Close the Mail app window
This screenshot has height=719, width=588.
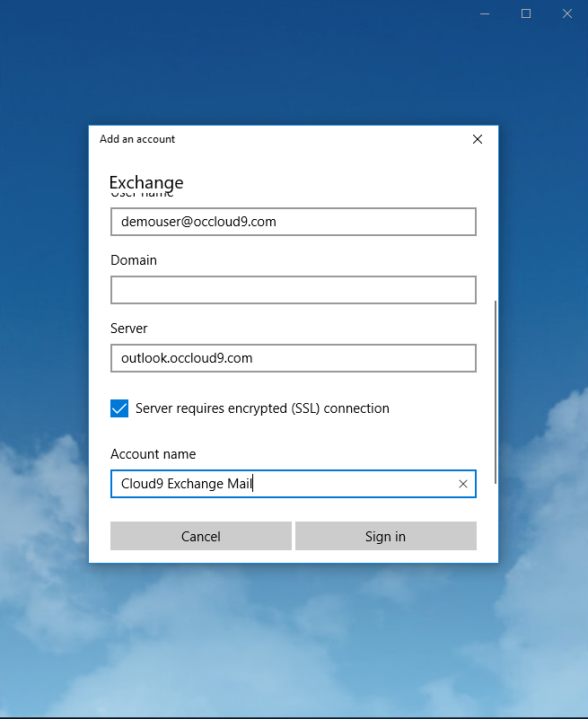pos(567,13)
